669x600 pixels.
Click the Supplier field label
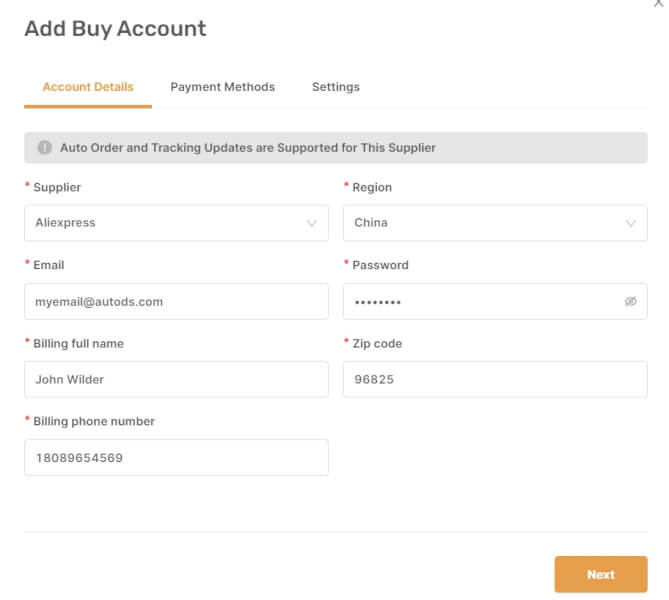click(x=57, y=187)
